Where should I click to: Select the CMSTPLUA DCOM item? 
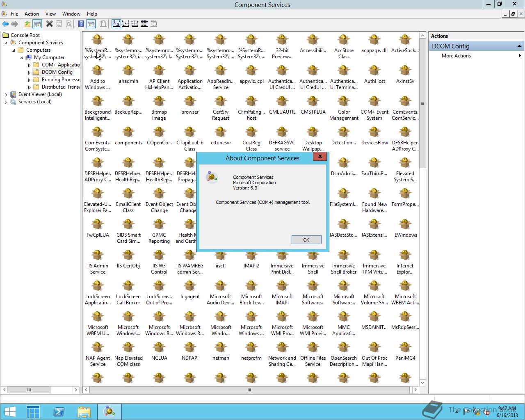pos(313,106)
